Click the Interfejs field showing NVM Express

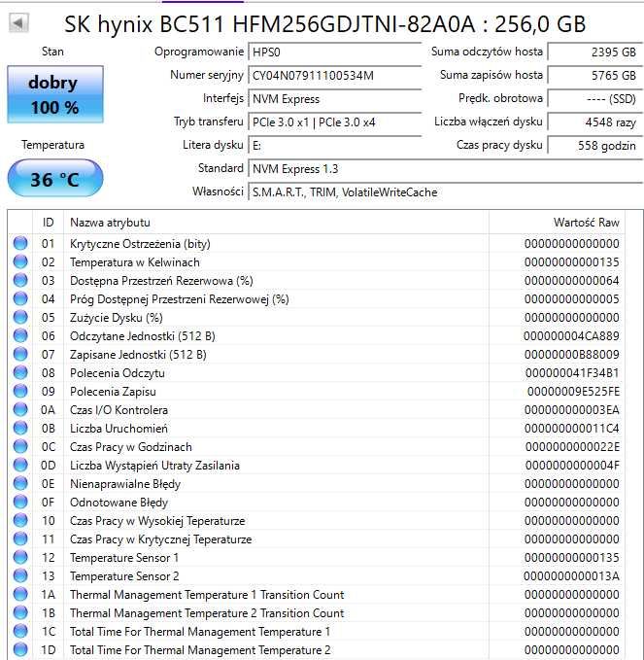point(335,99)
